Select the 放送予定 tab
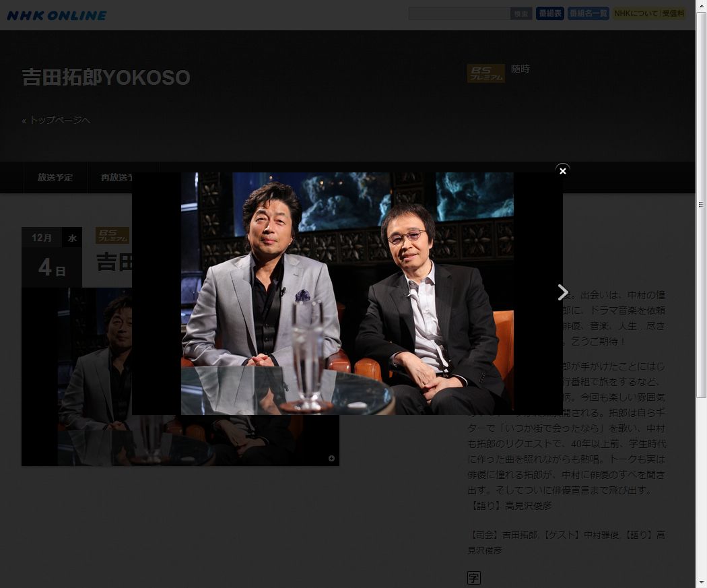This screenshot has width=707, height=588. [55, 177]
